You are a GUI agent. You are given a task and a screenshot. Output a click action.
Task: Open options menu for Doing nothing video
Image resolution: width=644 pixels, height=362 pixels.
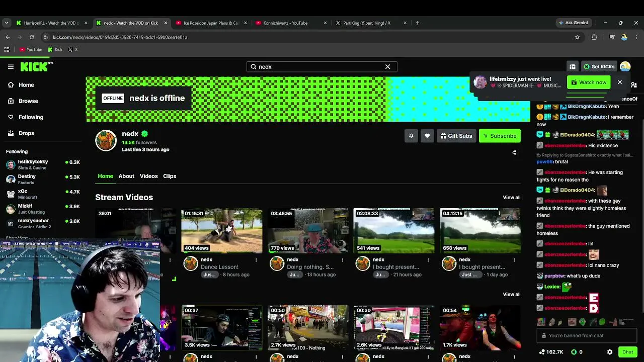[342, 260]
